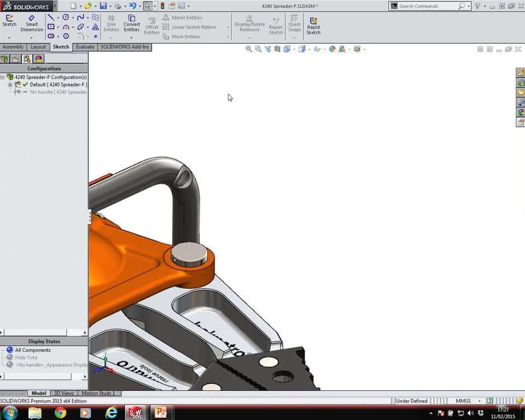Select Zoom to Fit in view toolbar
The height and width of the screenshot is (420, 525).
pos(249,49)
